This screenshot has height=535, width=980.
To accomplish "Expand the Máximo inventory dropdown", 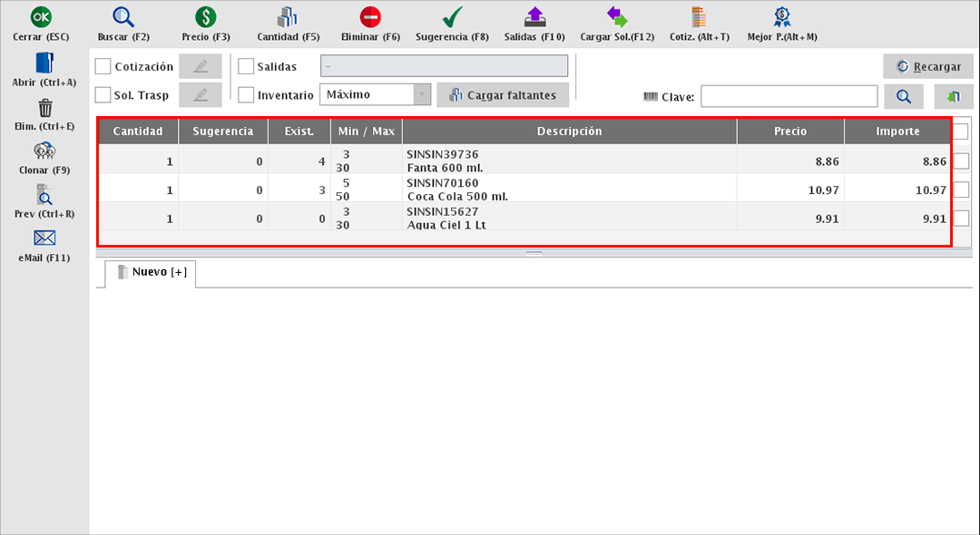I will click(421, 95).
